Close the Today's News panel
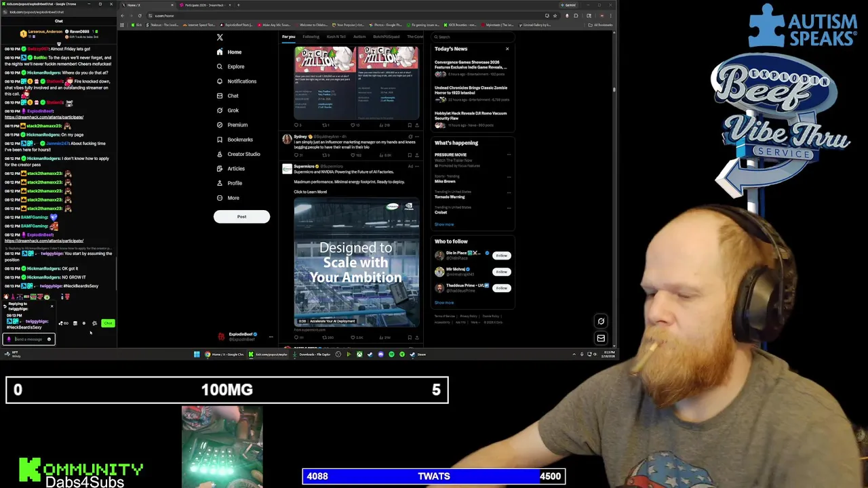This screenshot has height=488, width=868. (507, 49)
